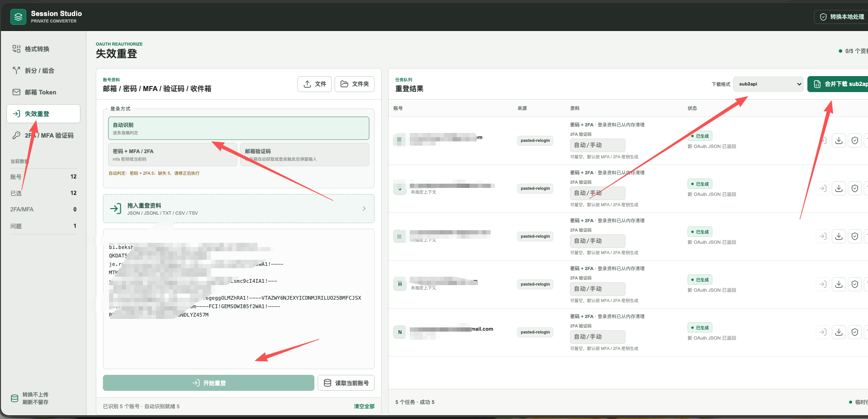Click the "5 个任务 · 成功 5" summary text

click(x=415, y=402)
